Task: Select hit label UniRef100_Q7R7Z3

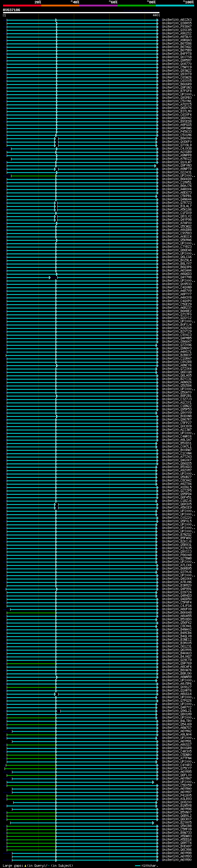Action: coord(177,203)
